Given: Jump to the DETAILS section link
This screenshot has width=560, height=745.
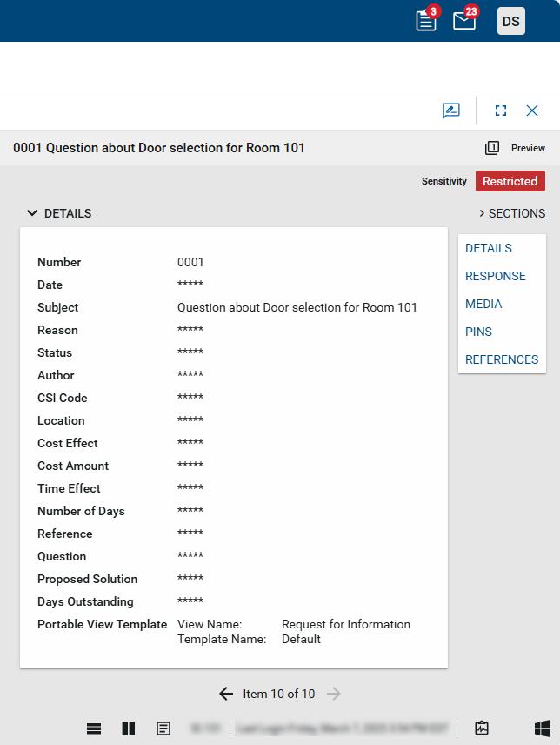Looking at the screenshot, I should pos(489,248).
